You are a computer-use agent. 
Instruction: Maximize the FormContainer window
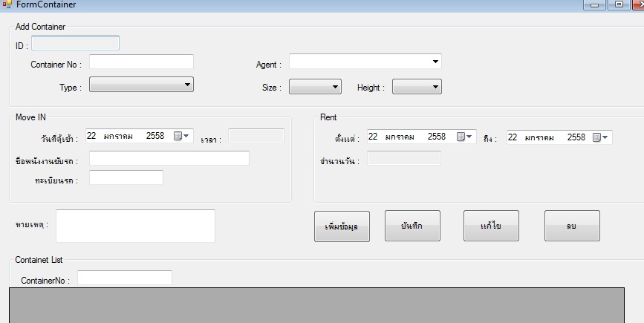pyautogui.click(x=619, y=4)
